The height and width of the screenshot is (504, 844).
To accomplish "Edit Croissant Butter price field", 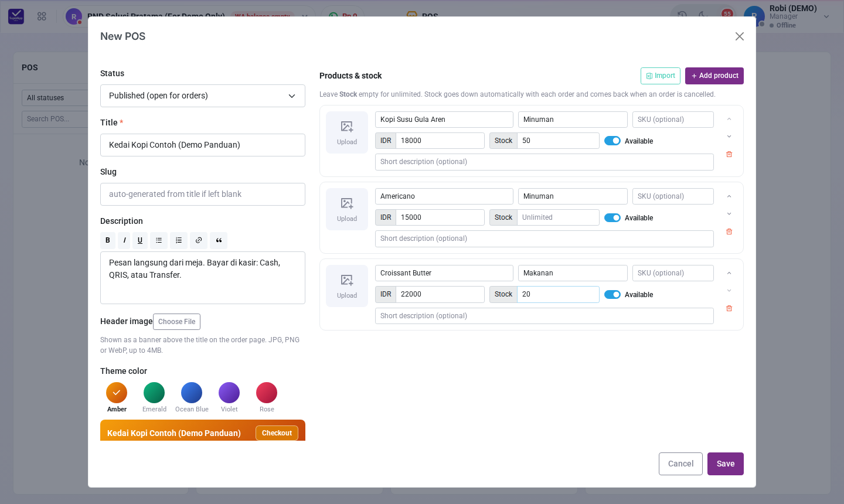I will pos(440,294).
